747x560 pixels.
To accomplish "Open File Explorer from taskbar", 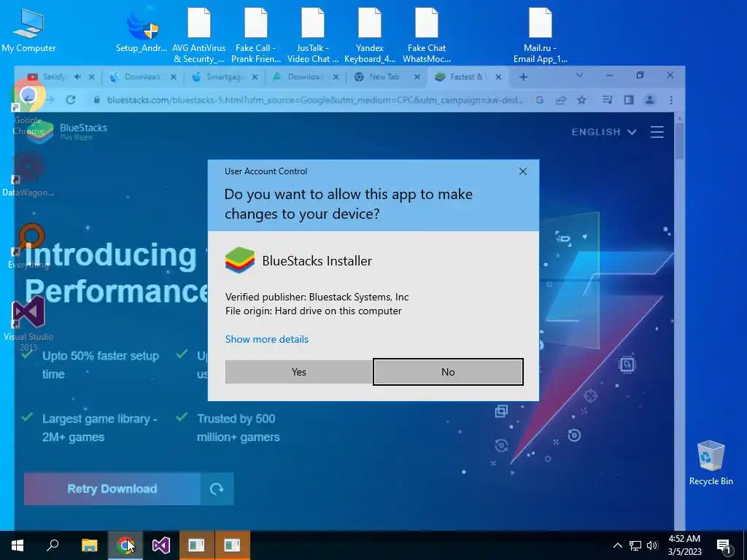I will pos(89,545).
